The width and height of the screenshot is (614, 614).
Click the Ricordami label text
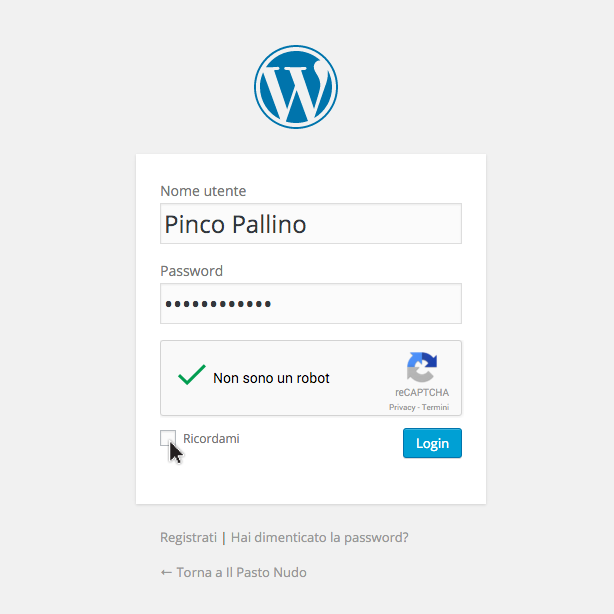pyautogui.click(x=211, y=439)
